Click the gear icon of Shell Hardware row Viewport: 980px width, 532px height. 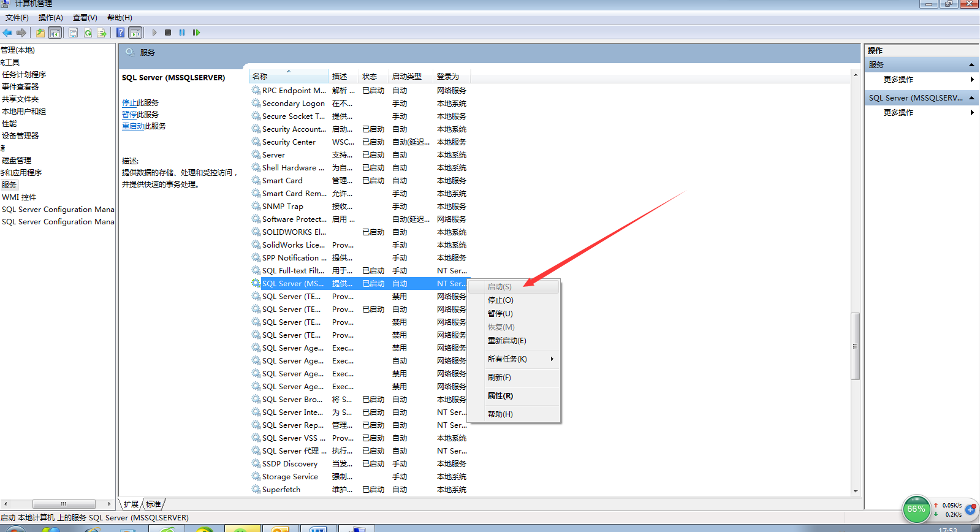[x=256, y=167]
